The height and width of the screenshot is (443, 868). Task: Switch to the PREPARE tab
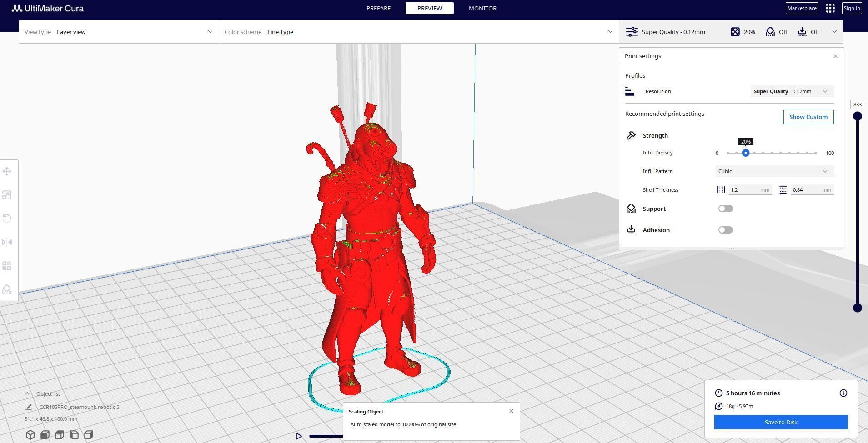378,8
